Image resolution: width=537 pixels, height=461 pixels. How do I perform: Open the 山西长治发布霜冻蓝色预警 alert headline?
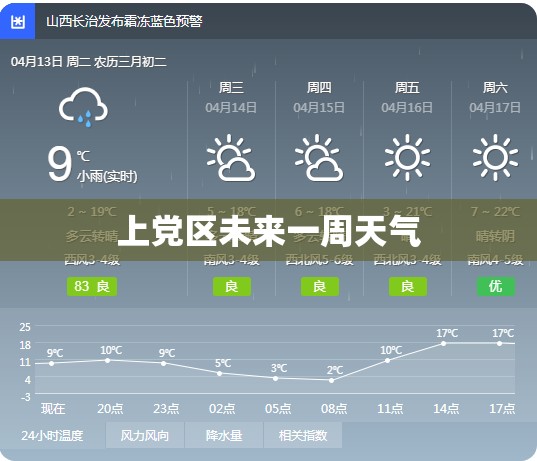pos(124,22)
